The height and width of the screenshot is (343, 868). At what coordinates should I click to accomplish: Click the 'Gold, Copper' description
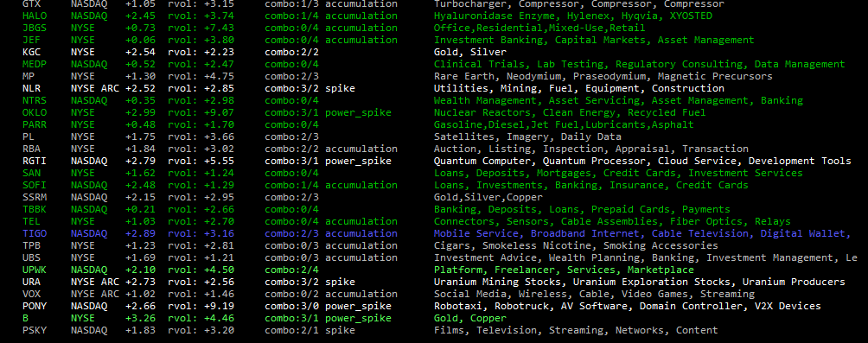point(470,319)
